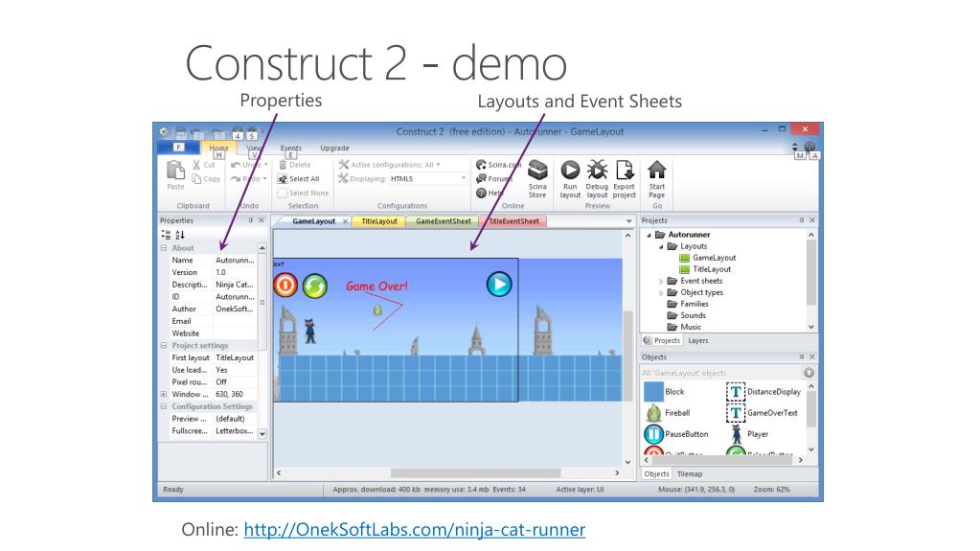The width and height of the screenshot is (980, 551).
Task: Collapse the Layouts folder node
Action: click(661, 246)
